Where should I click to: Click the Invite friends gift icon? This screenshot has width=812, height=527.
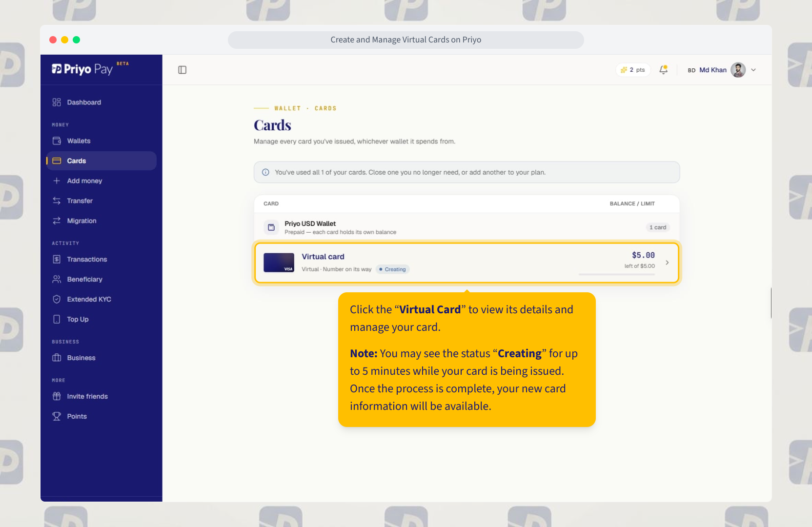coord(57,396)
